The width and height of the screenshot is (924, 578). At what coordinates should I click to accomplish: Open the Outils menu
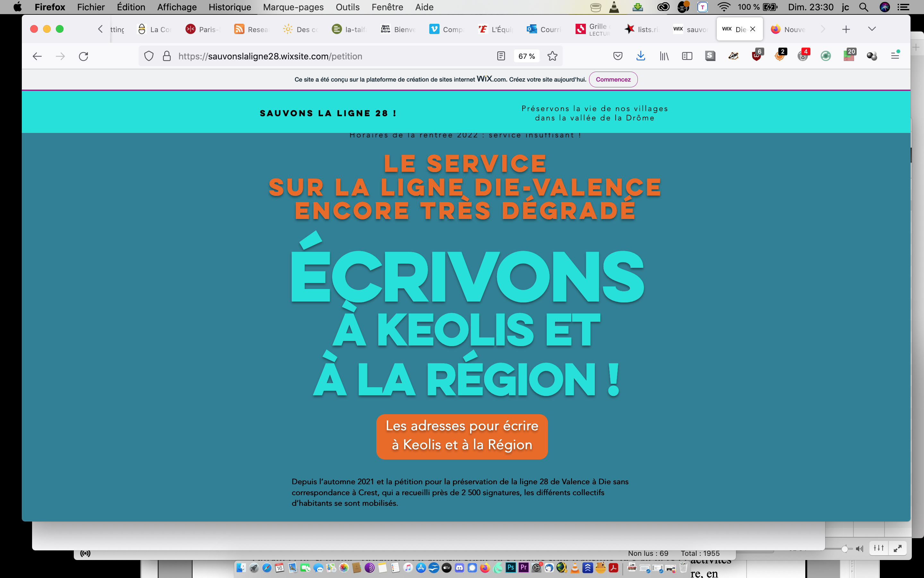347,7
